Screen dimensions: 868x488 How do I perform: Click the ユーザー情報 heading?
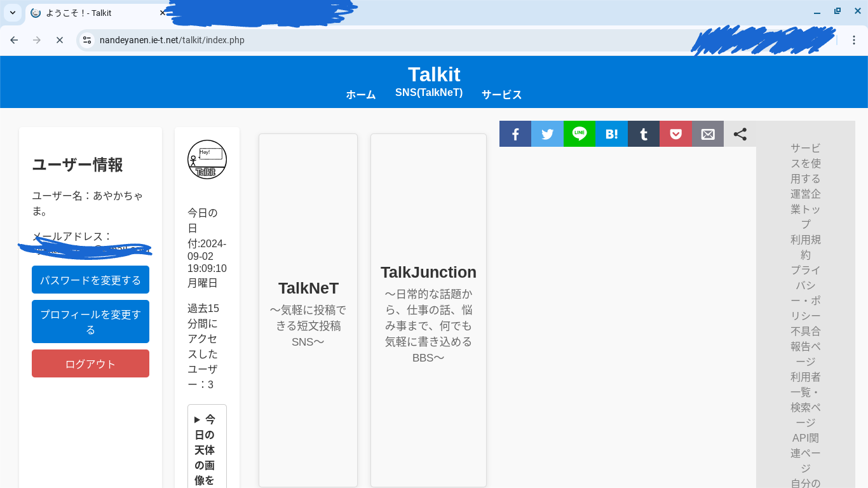coord(78,165)
